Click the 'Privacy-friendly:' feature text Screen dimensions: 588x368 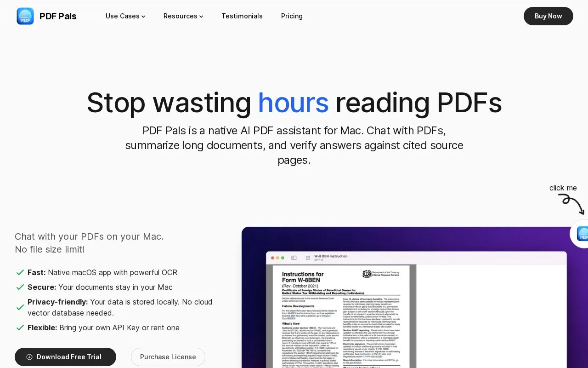pyautogui.click(x=120, y=307)
